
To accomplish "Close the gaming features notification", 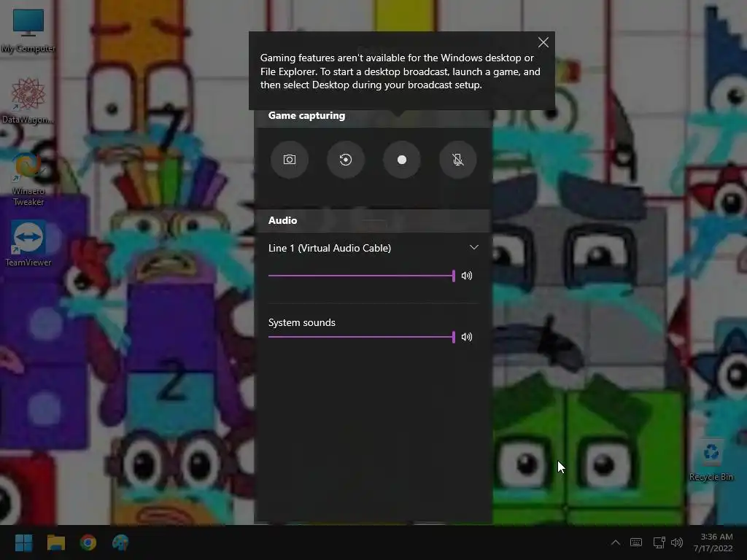I will pos(543,42).
